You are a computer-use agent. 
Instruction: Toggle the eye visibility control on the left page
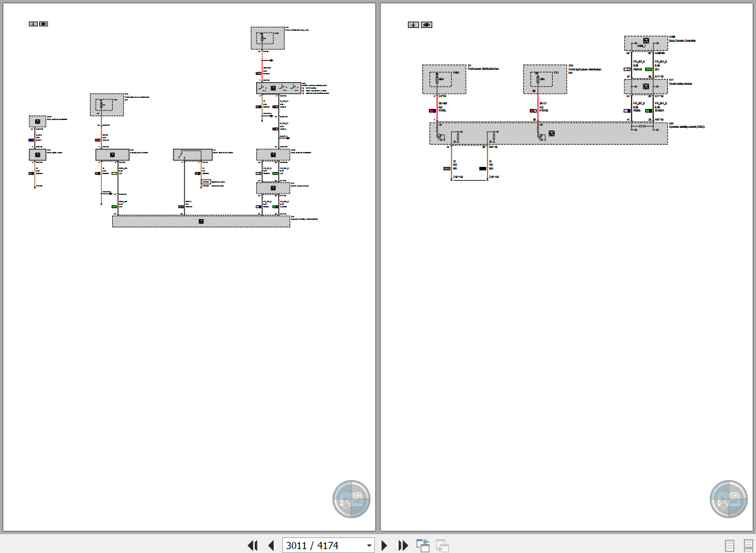click(x=43, y=23)
